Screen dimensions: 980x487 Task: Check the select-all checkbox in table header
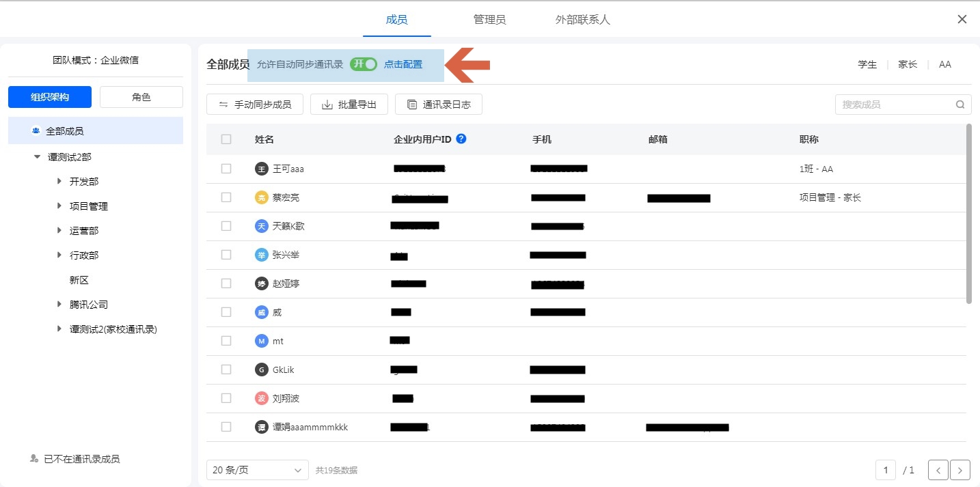pyautogui.click(x=226, y=139)
